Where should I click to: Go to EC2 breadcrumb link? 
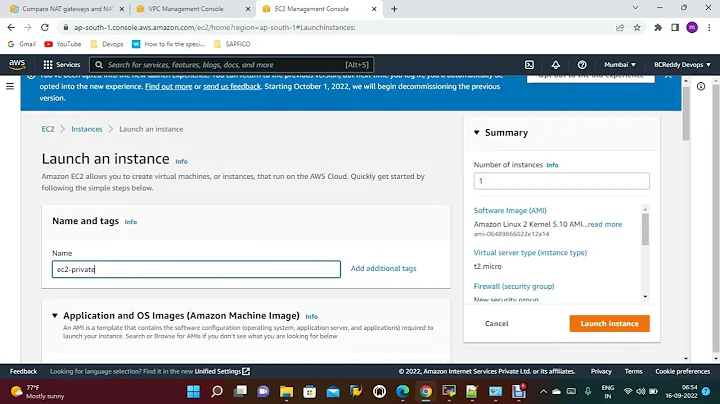point(48,129)
